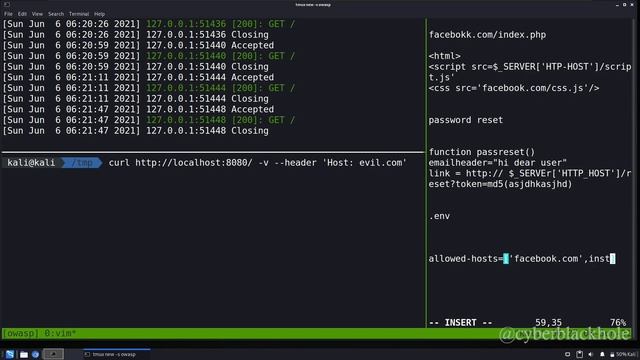Click the '<script src=' line in vim
Viewport: 640px width, 360px height.
(530, 72)
